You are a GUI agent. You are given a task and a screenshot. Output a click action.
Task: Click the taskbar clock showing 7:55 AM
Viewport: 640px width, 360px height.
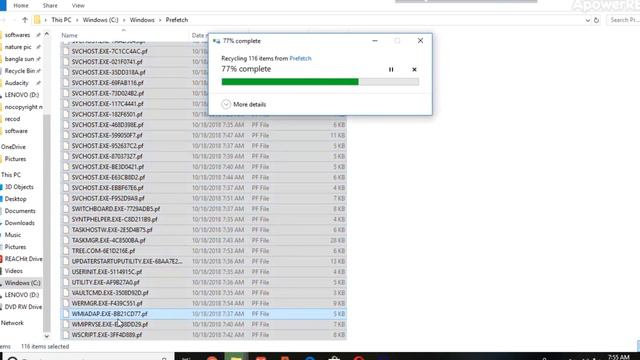tap(618, 357)
